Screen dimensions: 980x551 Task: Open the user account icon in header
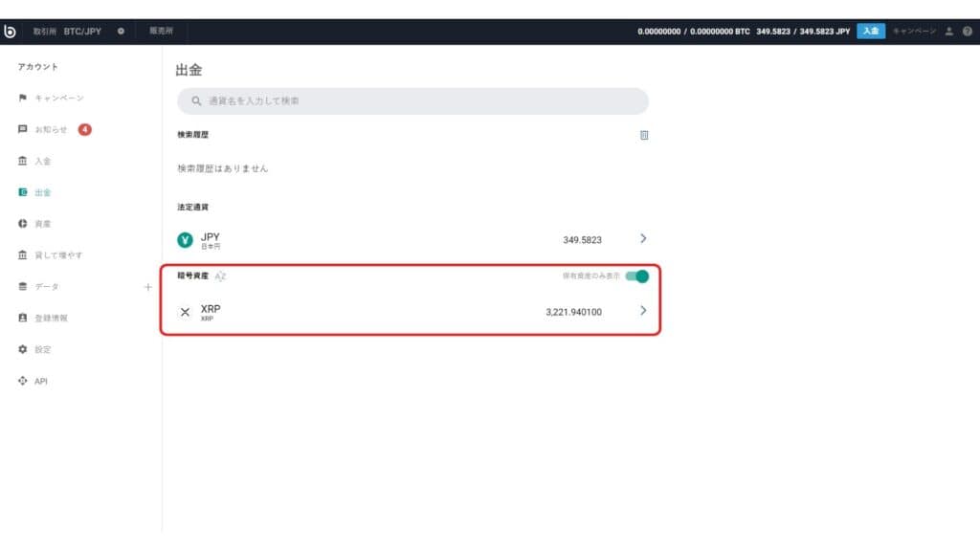(948, 32)
